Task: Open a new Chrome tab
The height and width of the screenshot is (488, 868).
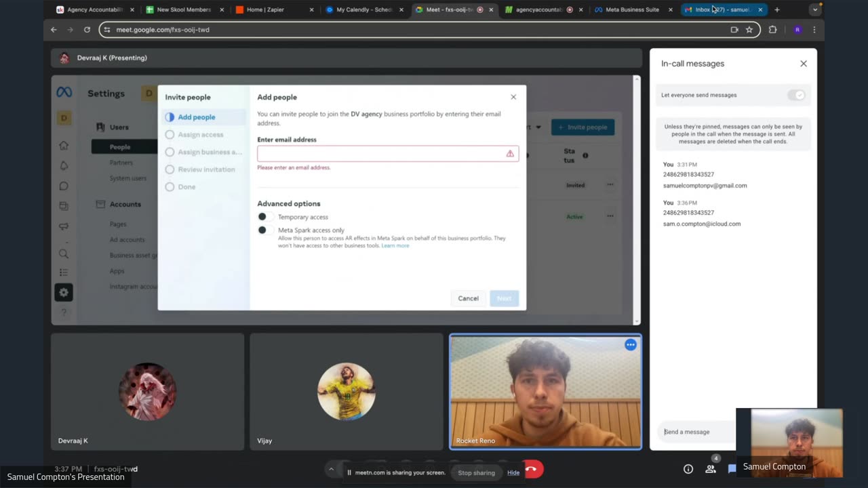Action: click(x=777, y=9)
